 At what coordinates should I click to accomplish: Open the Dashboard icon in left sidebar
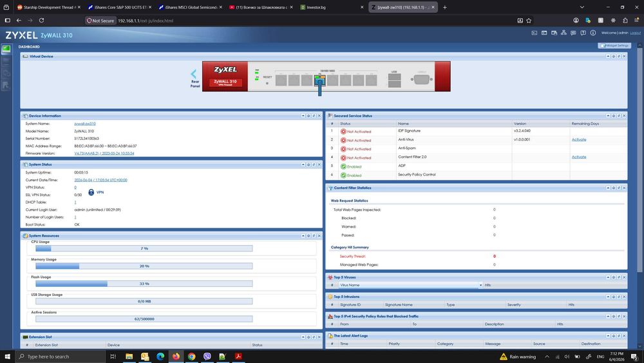6,50
